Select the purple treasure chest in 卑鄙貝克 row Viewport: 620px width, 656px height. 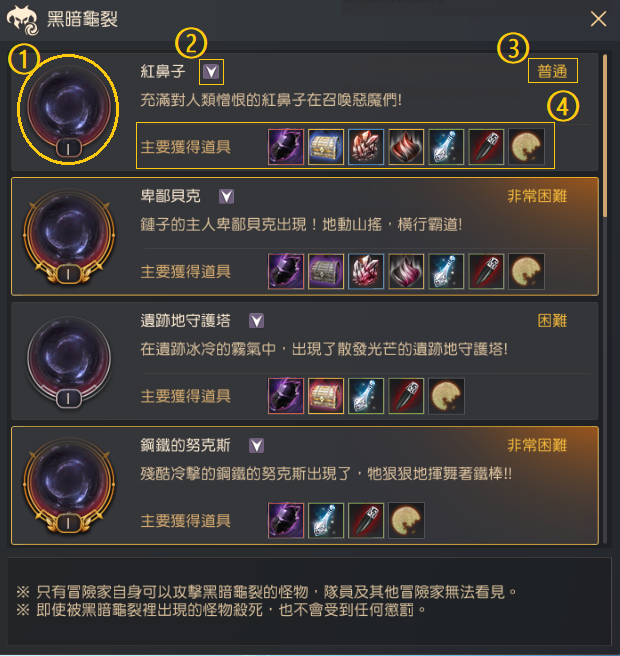point(326,271)
